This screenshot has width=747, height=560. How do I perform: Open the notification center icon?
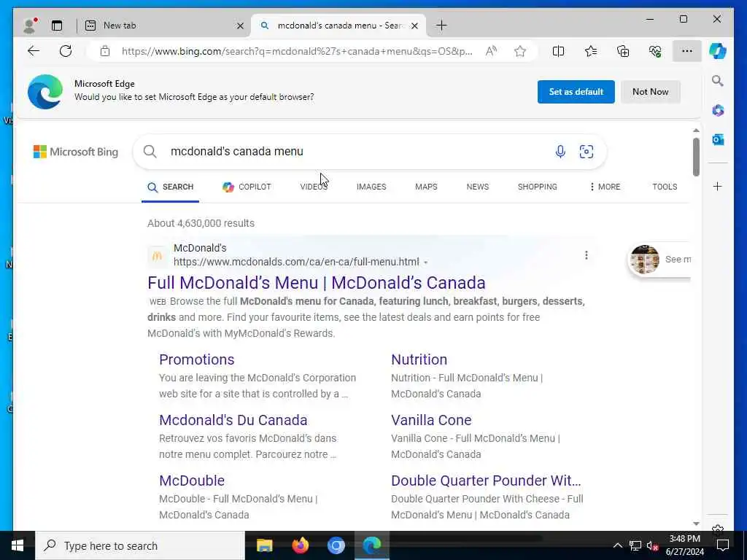723,545
